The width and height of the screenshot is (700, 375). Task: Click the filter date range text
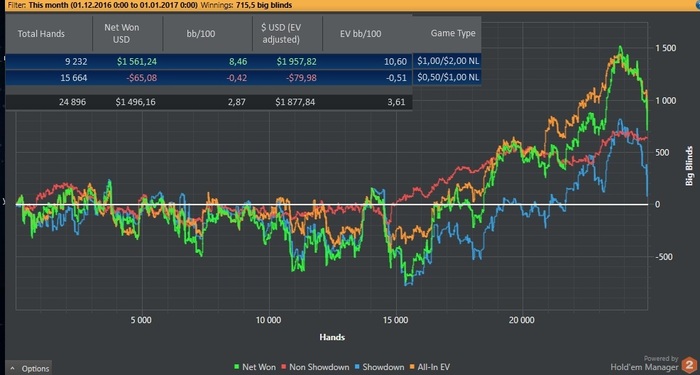(113, 5)
